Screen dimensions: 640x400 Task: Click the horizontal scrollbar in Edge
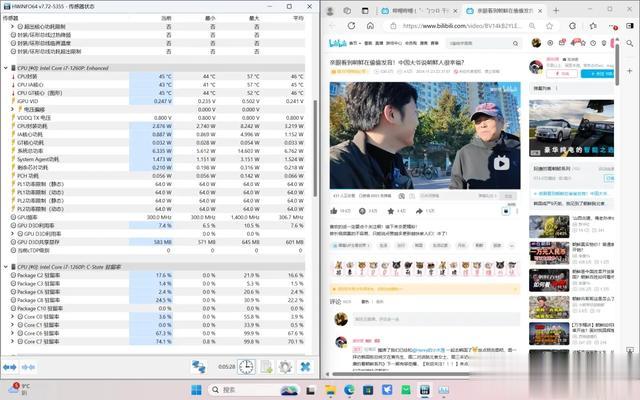(x=402, y=373)
